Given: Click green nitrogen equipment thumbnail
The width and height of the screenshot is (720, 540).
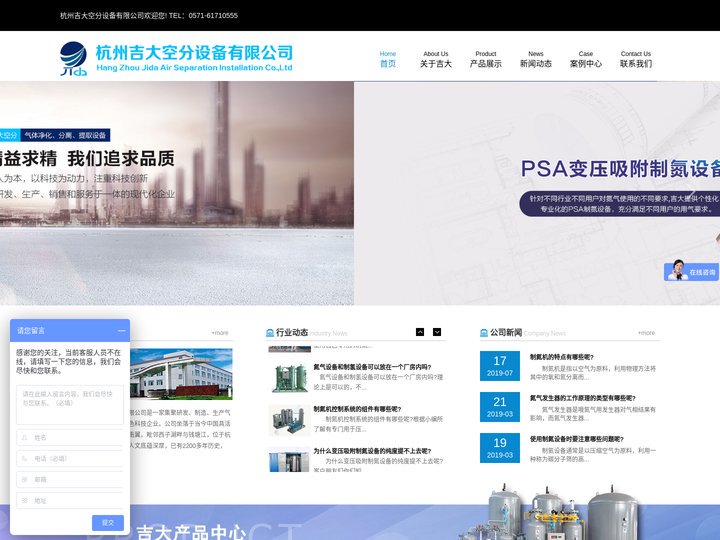Looking at the screenshot, I should [289, 378].
